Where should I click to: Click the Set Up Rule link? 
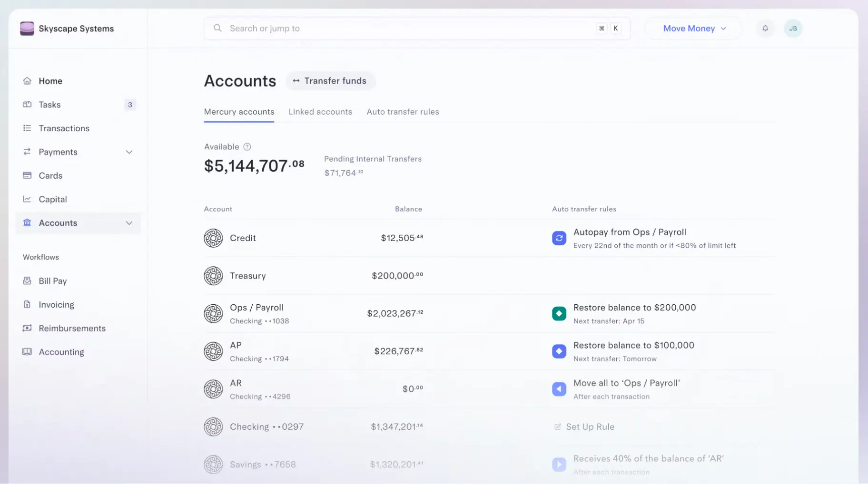[x=584, y=427]
